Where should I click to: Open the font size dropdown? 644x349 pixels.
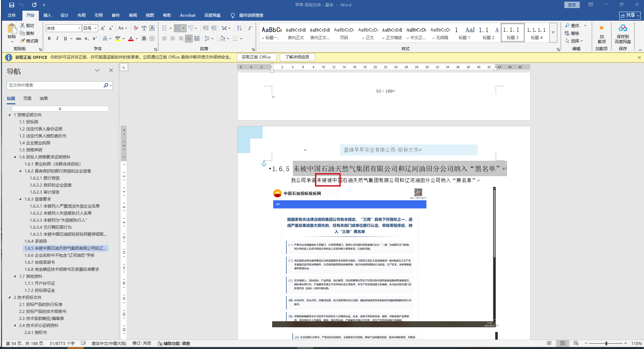(x=96, y=28)
